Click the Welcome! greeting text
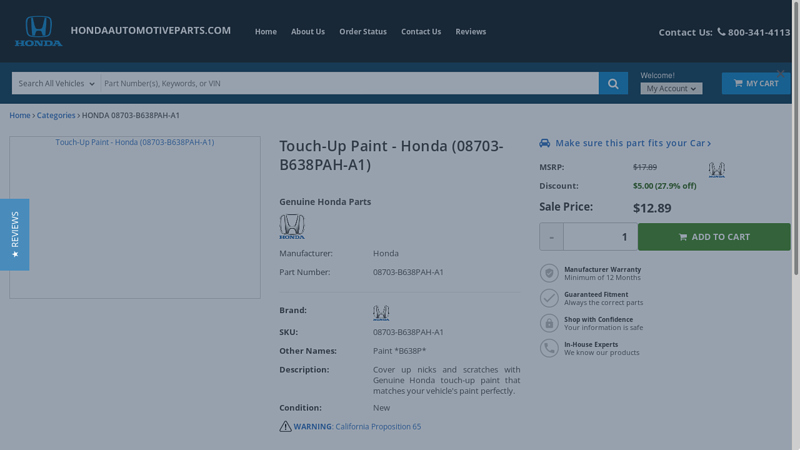This screenshot has width=800, height=450. coord(658,76)
